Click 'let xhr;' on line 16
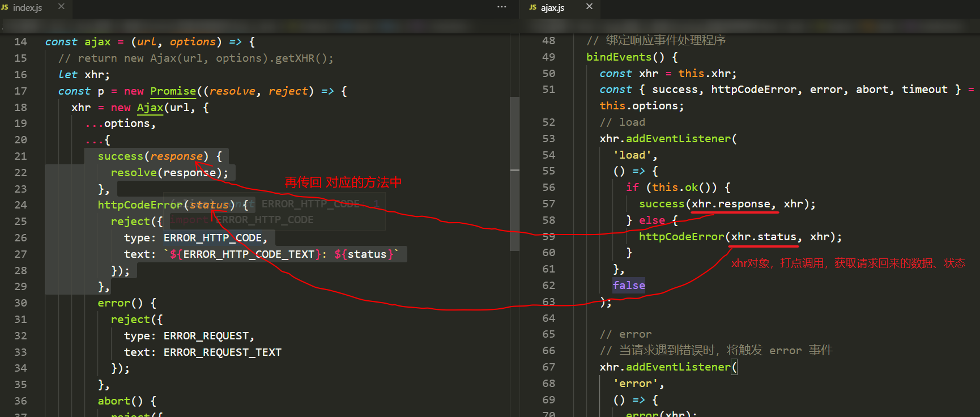The image size is (980, 417). (84, 75)
